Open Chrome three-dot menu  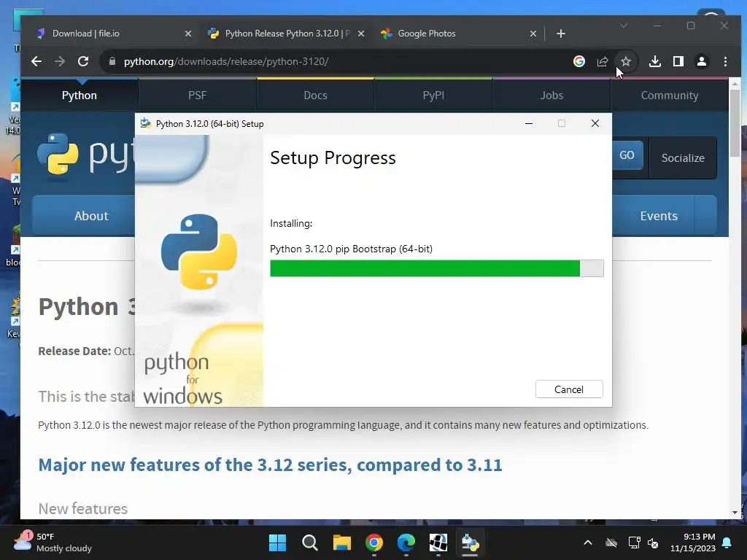725,61
